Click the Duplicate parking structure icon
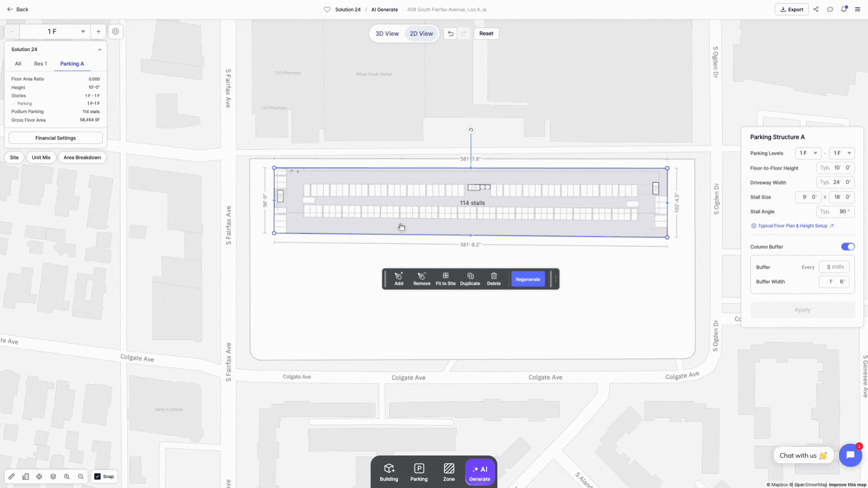Image resolution: width=868 pixels, height=488 pixels. (470, 279)
